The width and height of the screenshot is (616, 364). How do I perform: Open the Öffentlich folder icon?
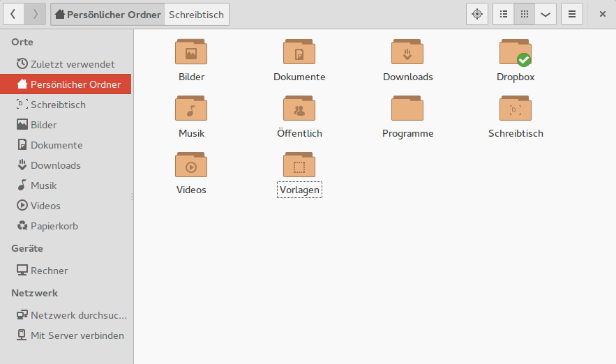pos(299,109)
